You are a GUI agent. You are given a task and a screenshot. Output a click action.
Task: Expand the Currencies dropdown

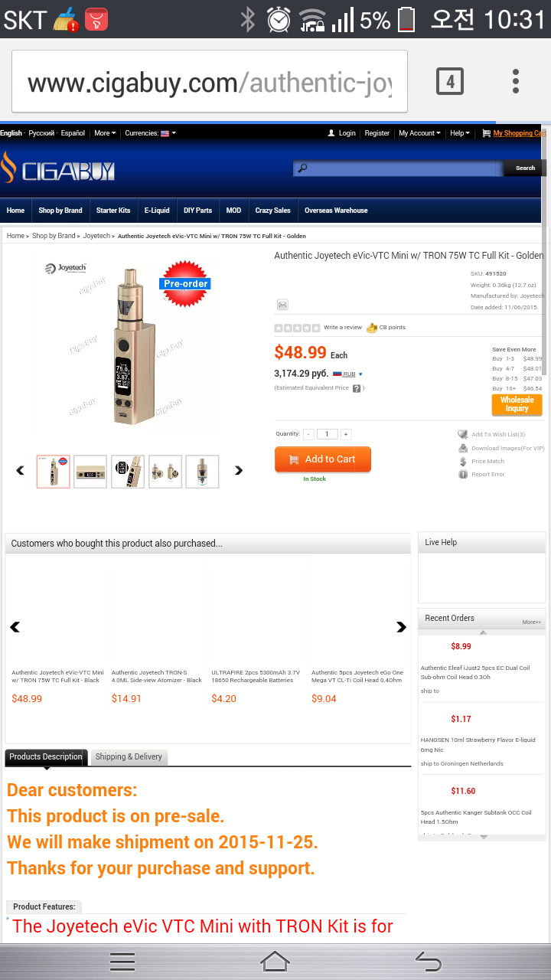tap(151, 133)
